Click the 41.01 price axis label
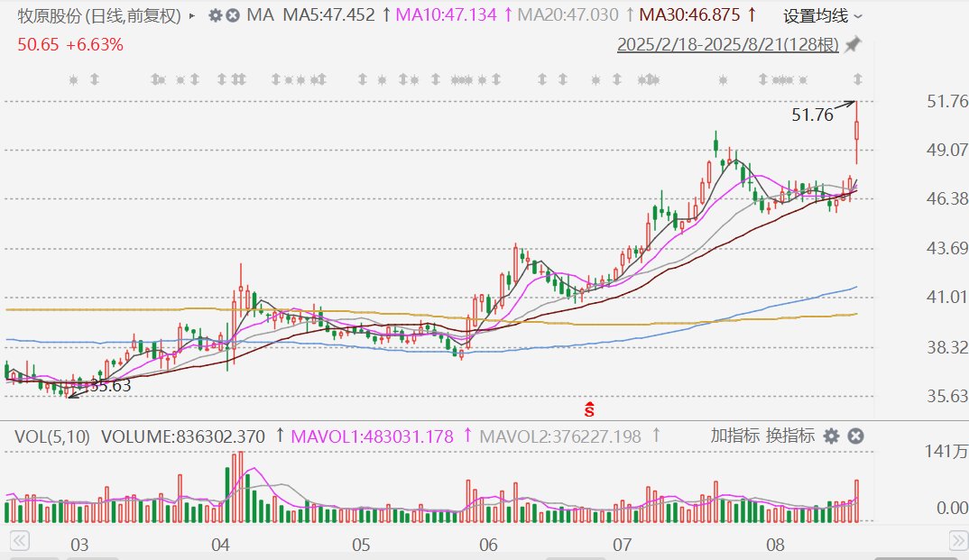This screenshot has height=560, width=969. pos(947,297)
